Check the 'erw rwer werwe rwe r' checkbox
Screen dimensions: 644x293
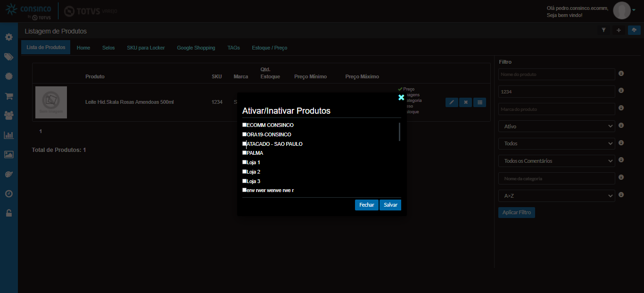pyautogui.click(x=245, y=190)
